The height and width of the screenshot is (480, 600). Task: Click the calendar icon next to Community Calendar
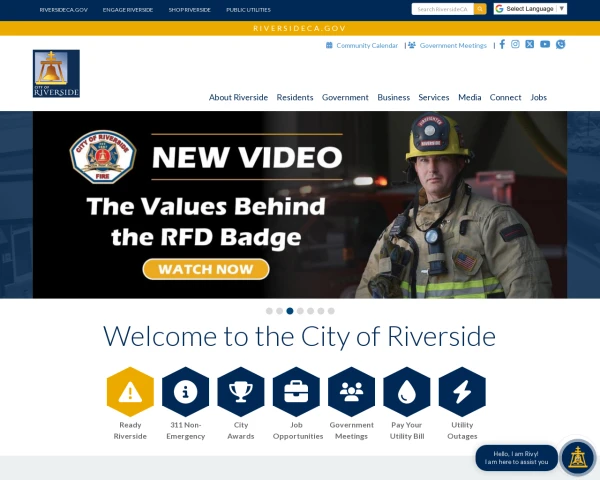coord(329,45)
